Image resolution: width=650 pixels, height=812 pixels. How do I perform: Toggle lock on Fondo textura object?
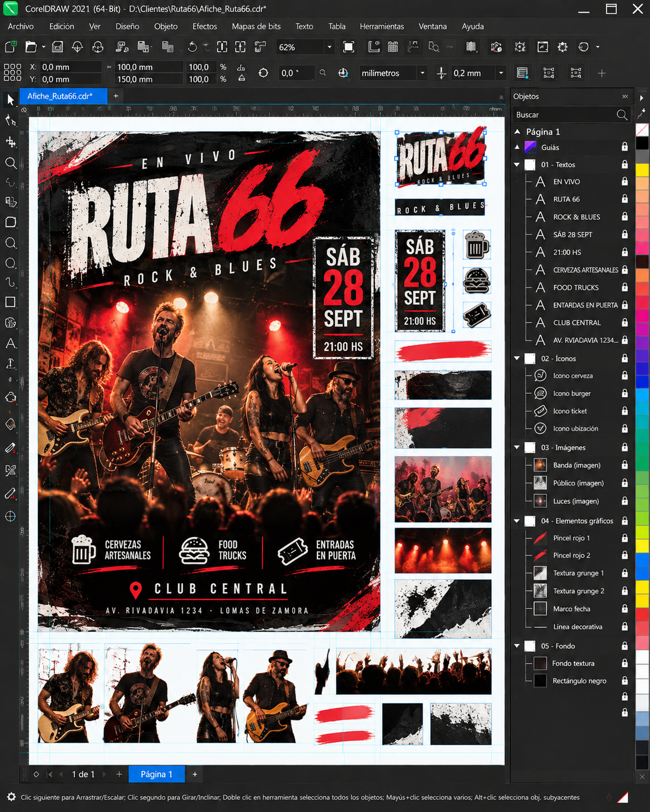(625, 663)
